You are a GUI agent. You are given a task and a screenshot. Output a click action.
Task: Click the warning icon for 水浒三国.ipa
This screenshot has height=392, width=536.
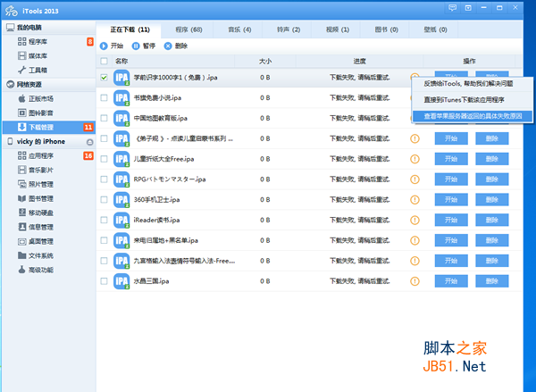pyautogui.click(x=415, y=281)
